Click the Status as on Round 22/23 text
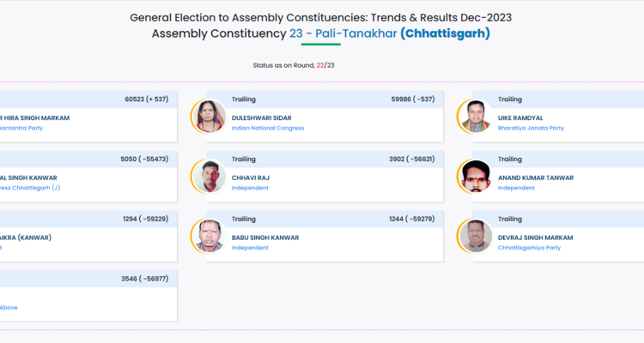Screen dimensions: 644x343 294,65
